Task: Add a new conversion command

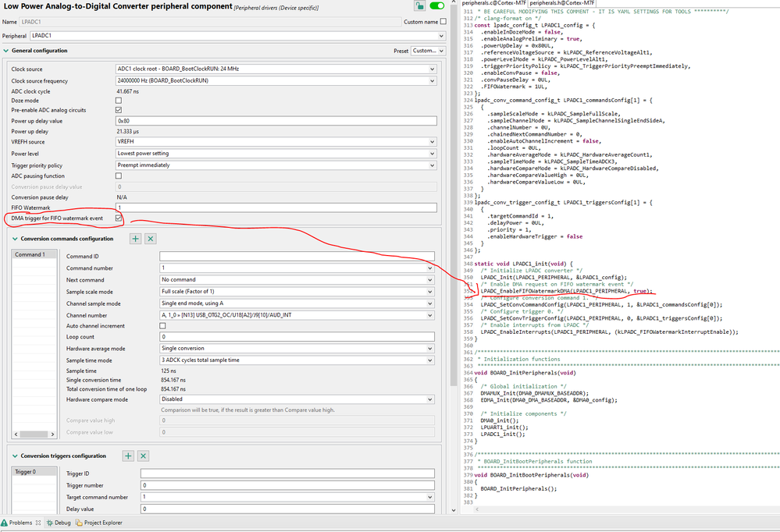Action: pos(135,239)
